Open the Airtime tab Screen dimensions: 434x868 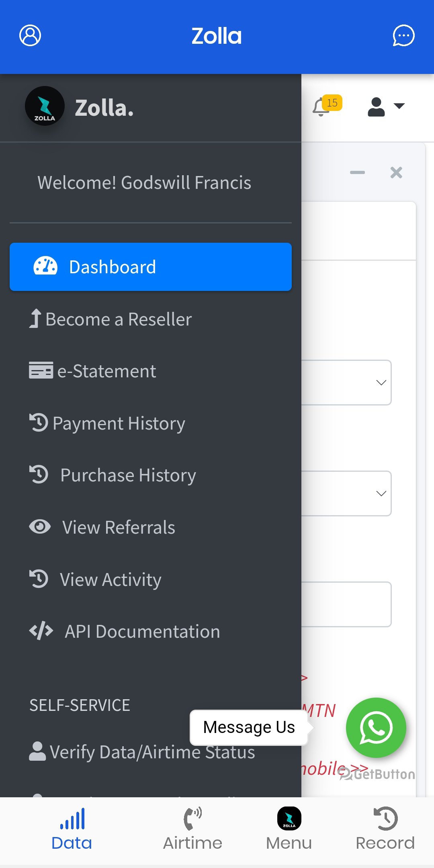tap(192, 829)
